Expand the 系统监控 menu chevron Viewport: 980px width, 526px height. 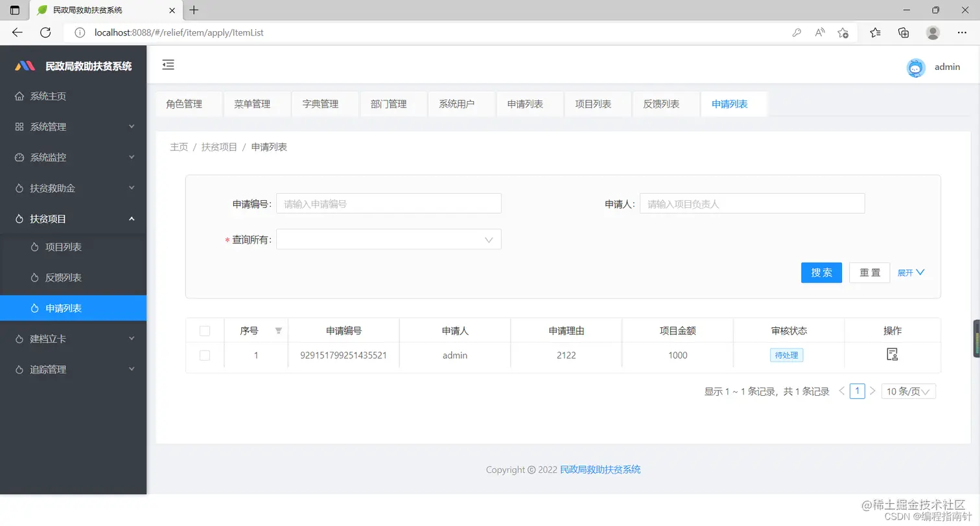pos(132,157)
